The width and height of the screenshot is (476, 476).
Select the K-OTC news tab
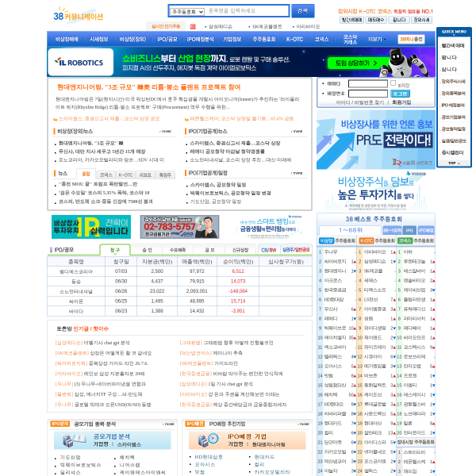(x=125, y=175)
